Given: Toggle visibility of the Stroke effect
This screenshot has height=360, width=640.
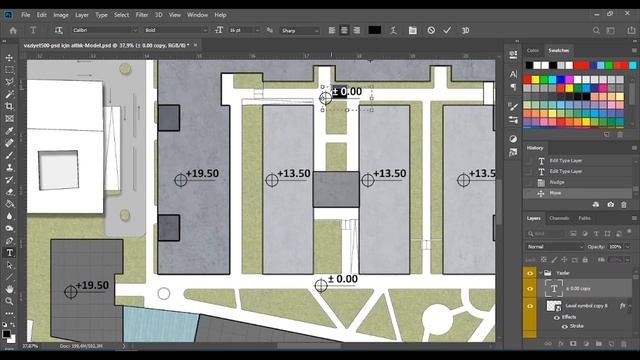Looking at the screenshot, I should click(564, 326).
